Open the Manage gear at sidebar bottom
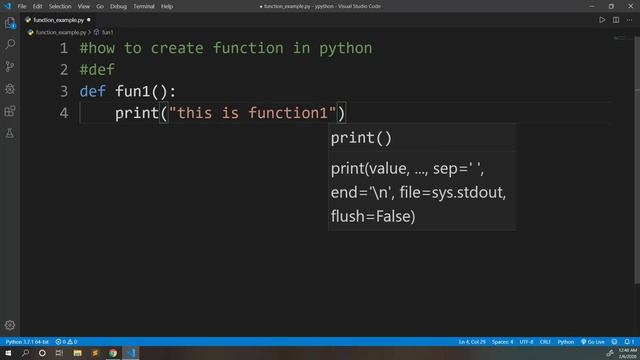Screen dimensions: 640x360 [10, 325]
